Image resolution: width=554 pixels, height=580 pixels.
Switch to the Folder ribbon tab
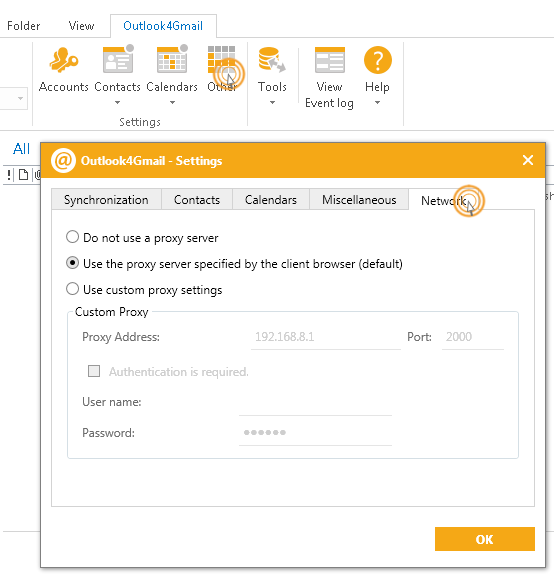click(x=24, y=26)
